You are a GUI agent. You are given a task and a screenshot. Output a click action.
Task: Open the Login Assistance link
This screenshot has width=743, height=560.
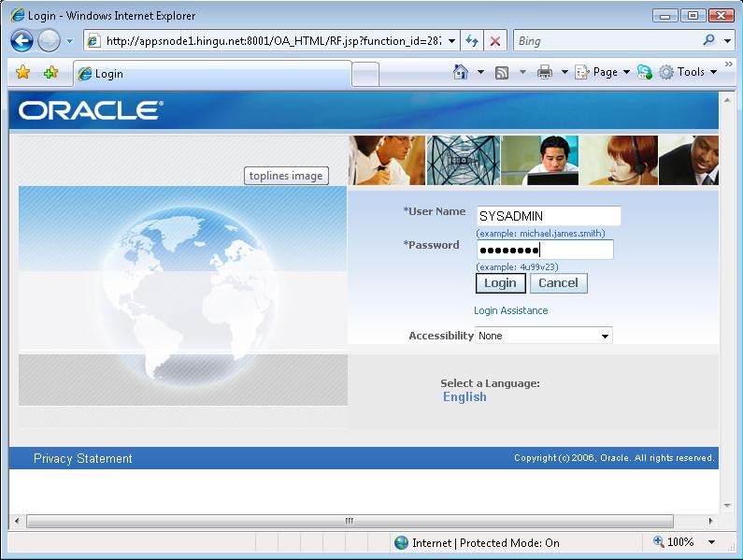pyautogui.click(x=510, y=310)
